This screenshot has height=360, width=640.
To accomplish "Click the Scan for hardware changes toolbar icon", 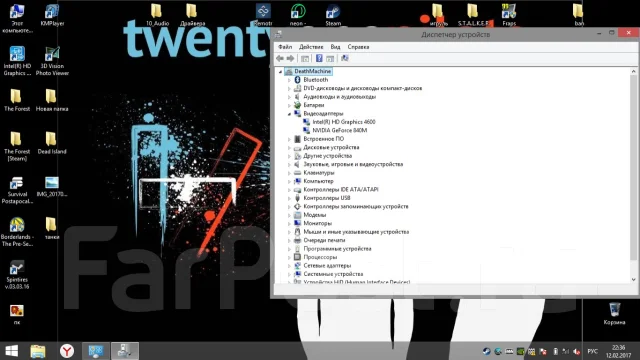I will tap(345, 58).
